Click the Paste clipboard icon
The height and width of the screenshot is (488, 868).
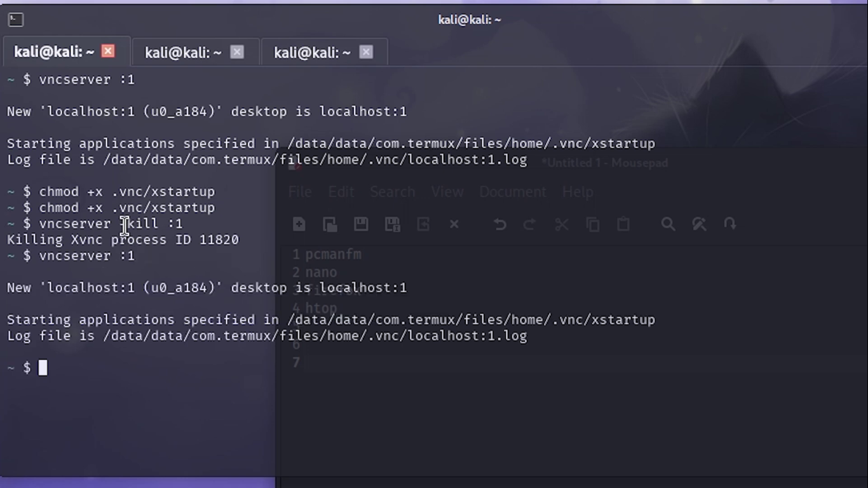[623, 224]
